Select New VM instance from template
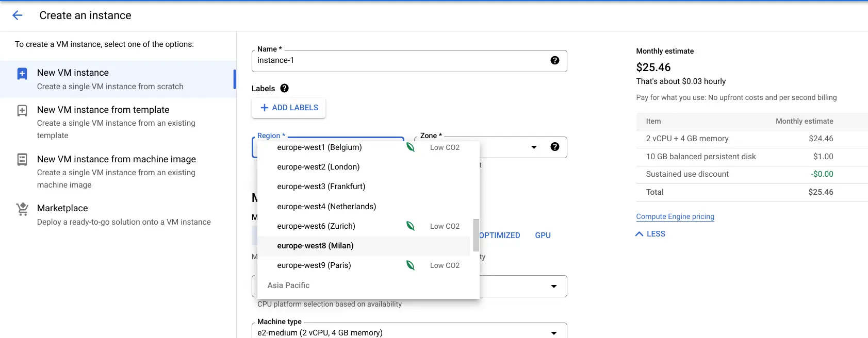The image size is (868, 338). 118,122
